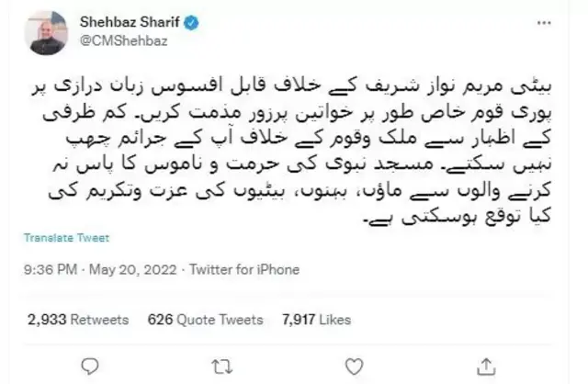The image size is (588, 384).
Task: Click the tweet line starting with پوری قوم
Action: [x=297, y=114]
